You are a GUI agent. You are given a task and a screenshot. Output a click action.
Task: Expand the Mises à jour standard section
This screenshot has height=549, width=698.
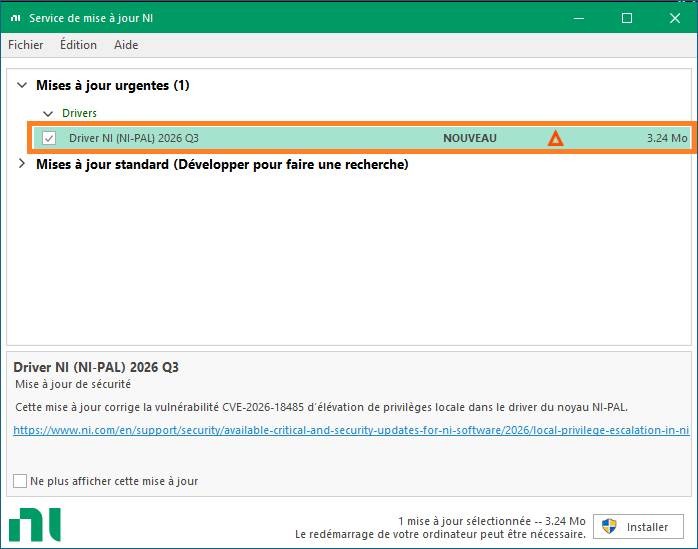[21, 164]
